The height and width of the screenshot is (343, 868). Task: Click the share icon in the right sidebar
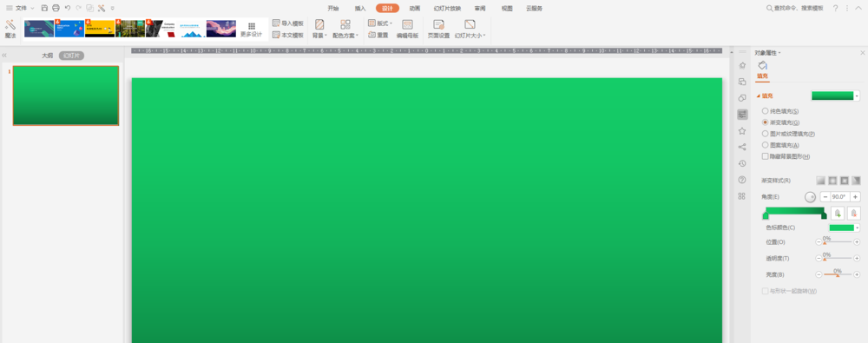pyautogui.click(x=742, y=147)
